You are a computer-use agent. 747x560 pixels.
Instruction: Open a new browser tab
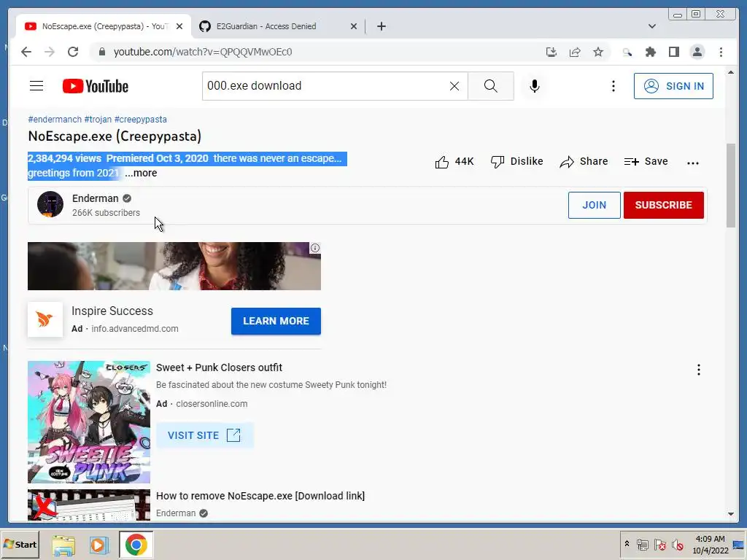(381, 26)
